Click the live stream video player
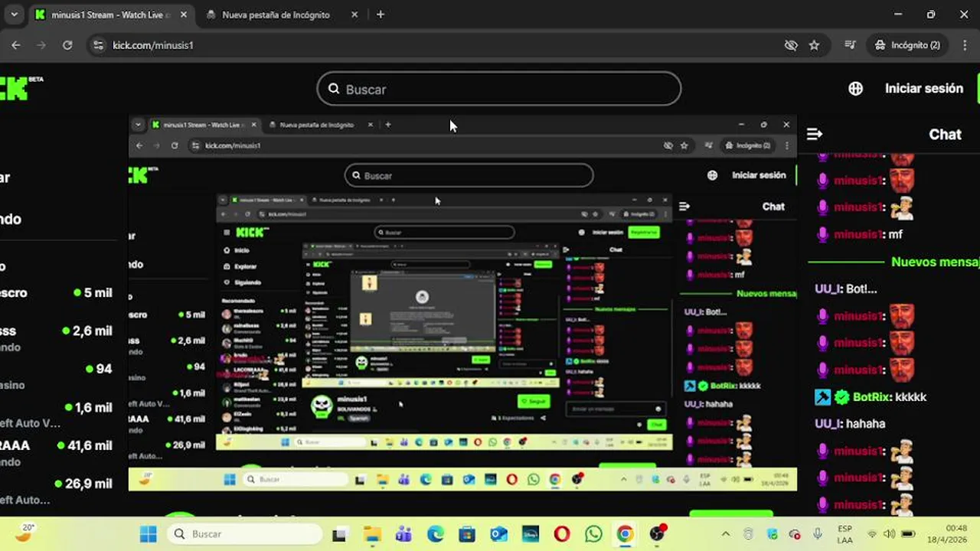The height and width of the screenshot is (551, 980). tap(462, 302)
